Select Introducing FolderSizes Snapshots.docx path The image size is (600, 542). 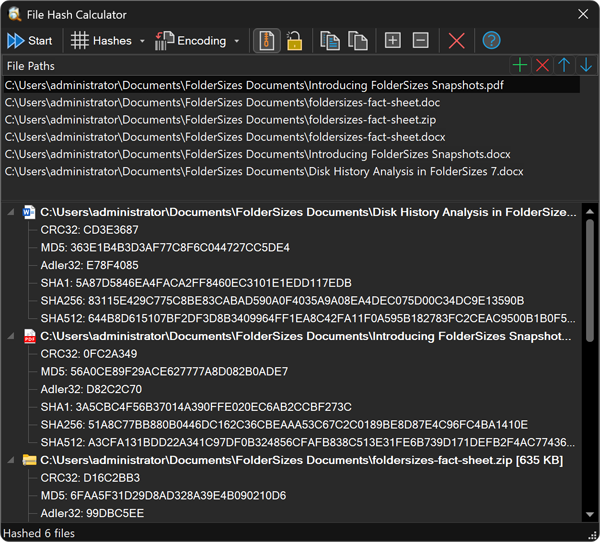point(292,154)
